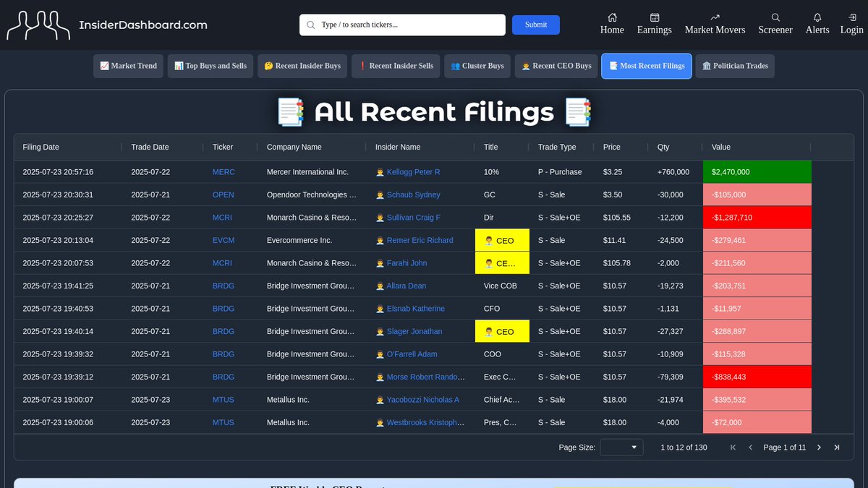Viewport: 868px width, 488px height.
Task: Click the InsiderDashboard.com logo
Action: (x=107, y=25)
